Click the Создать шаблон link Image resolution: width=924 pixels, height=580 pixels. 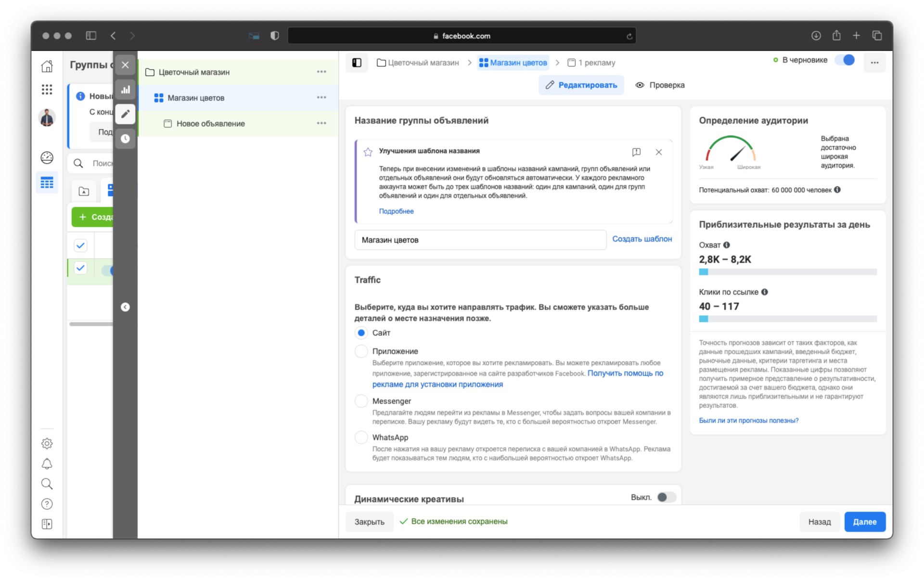(x=642, y=239)
